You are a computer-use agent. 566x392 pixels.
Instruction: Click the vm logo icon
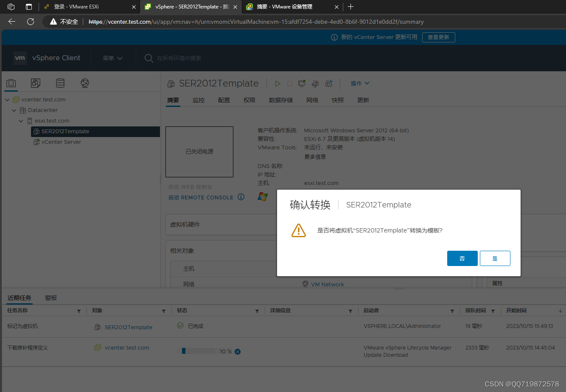(x=20, y=58)
